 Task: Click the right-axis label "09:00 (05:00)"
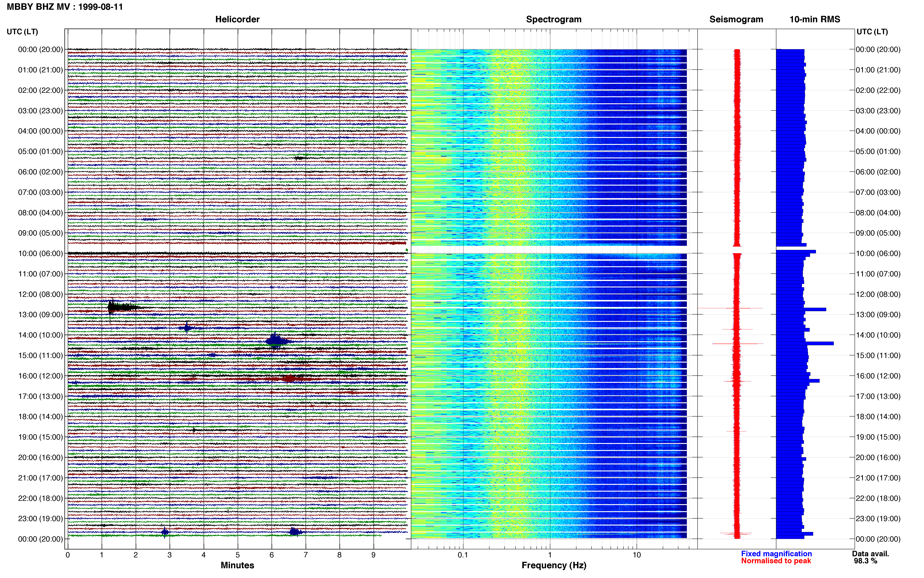[878, 233]
